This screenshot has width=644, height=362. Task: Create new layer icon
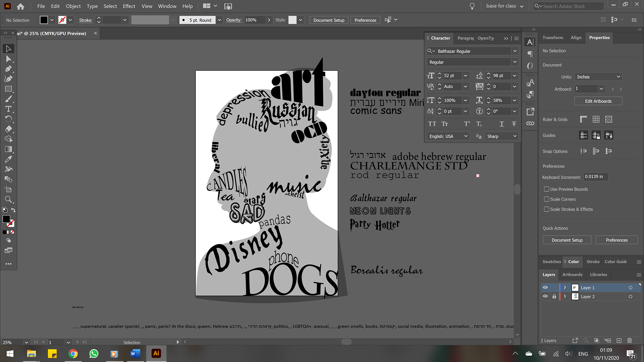tap(619, 341)
